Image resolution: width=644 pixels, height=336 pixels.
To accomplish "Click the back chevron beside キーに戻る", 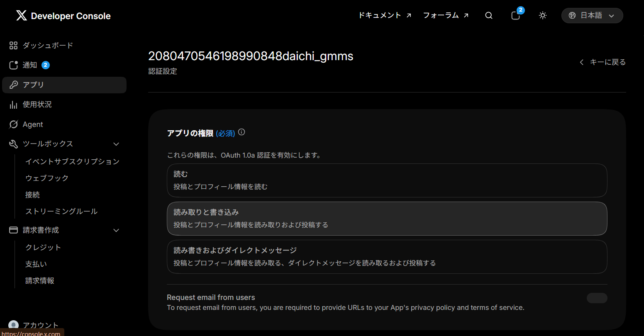I will coord(582,62).
